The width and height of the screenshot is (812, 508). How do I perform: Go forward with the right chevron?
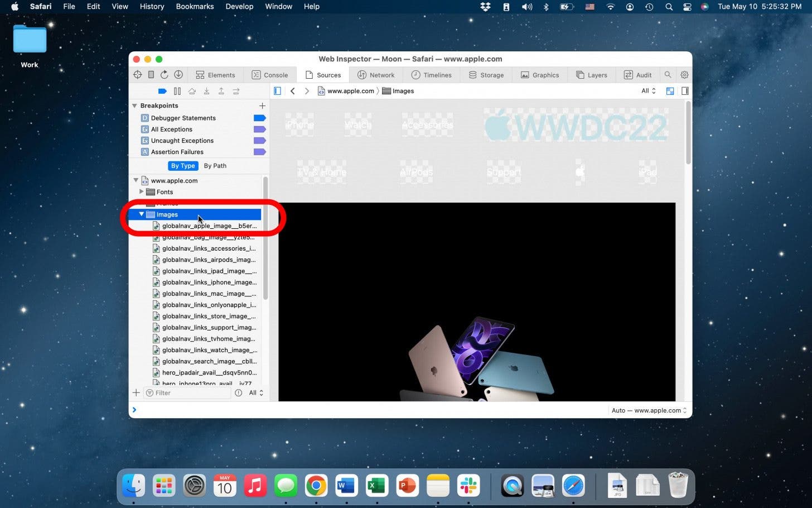click(x=307, y=91)
